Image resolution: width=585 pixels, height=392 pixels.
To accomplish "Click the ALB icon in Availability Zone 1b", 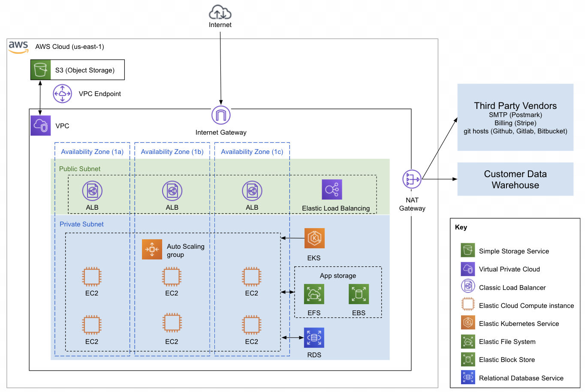I will coord(172,191).
